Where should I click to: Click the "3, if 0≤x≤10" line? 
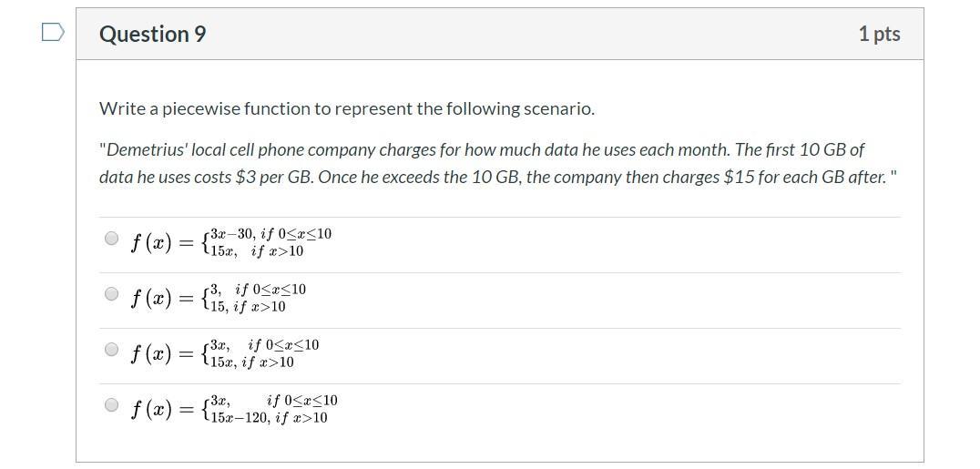[x=258, y=290]
